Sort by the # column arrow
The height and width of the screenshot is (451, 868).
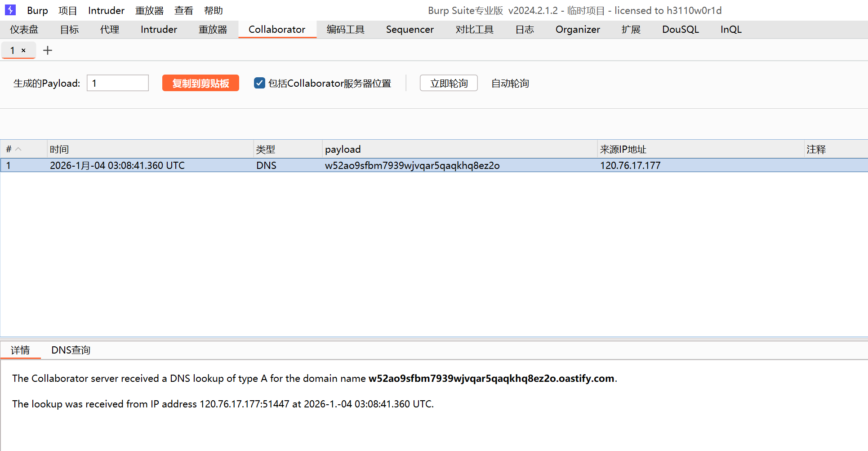[x=18, y=149]
